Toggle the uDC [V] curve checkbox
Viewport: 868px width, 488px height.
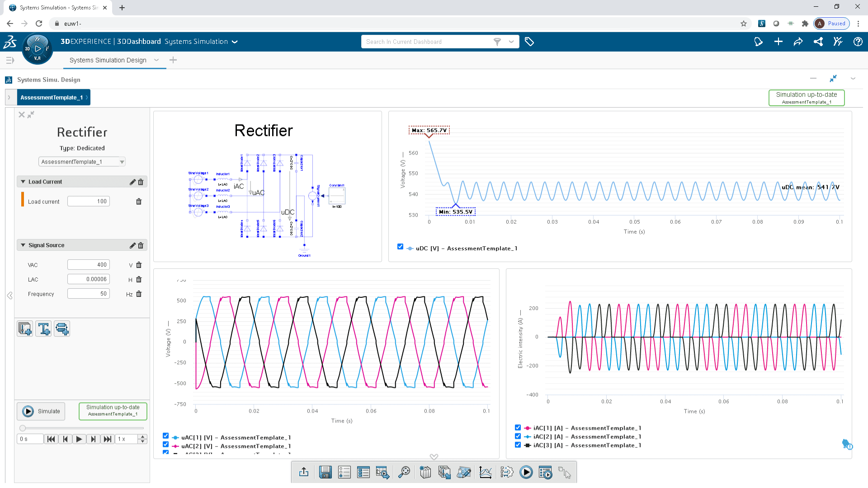[x=400, y=247]
